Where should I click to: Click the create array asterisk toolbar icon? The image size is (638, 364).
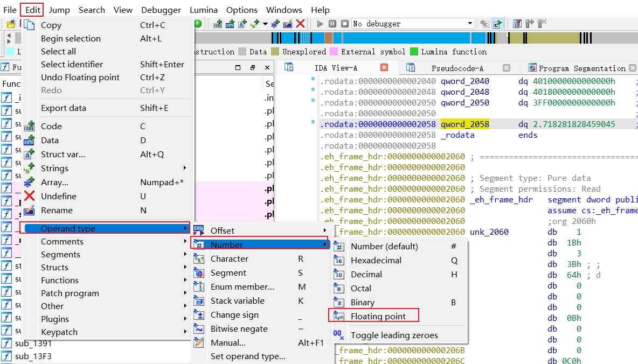tap(275, 24)
